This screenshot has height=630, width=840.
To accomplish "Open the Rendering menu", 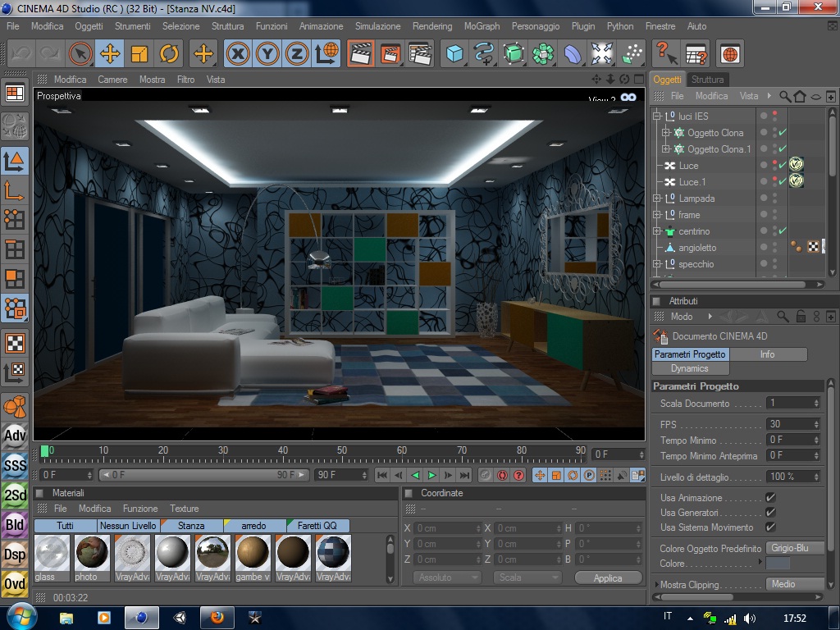I will tap(431, 26).
